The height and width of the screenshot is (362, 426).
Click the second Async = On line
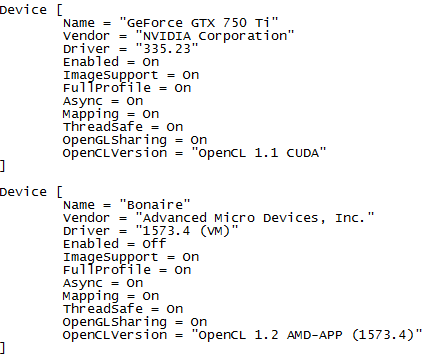click(x=103, y=283)
